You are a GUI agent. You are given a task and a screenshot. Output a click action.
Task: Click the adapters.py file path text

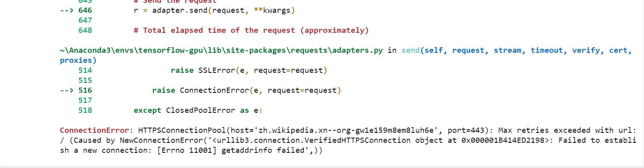click(221, 50)
